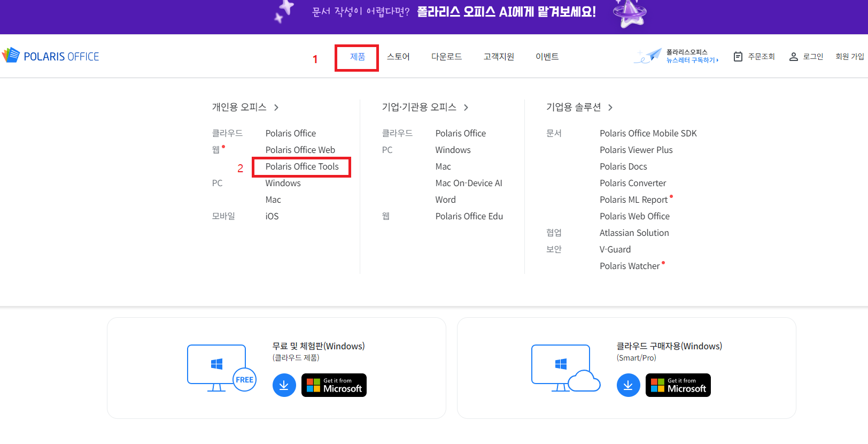Open the 제품 menu
Viewport: 868px width, 444px height.
(358, 57)
